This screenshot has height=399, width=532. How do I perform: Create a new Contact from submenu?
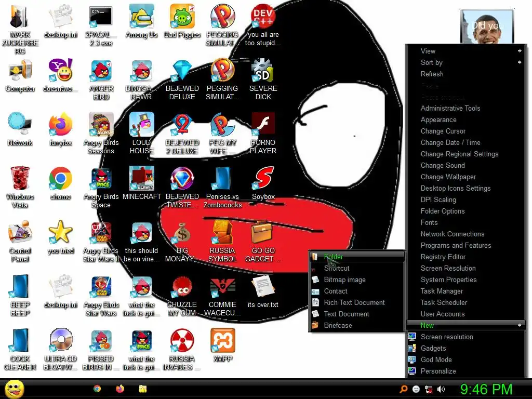tap(357, 291)
